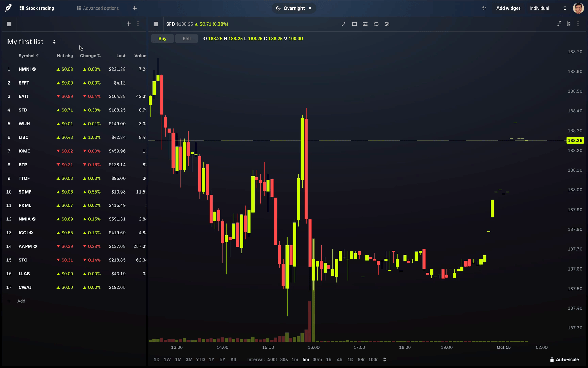Click the collapse layout icon near Add widget
Image resolution: width=588 pixels, height=368 pixels.
(x=484, y=8)
